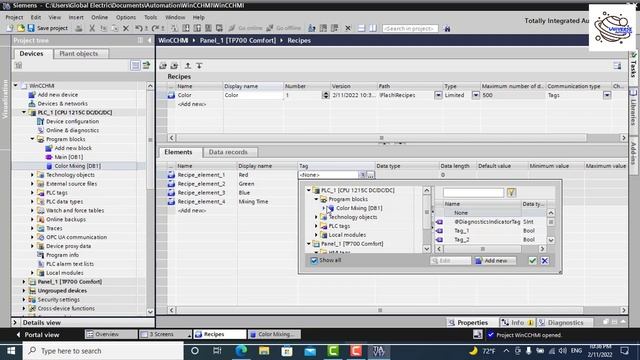Expand the Watch and force tables node
Viewport: 640px width, 360px height.
32,211
